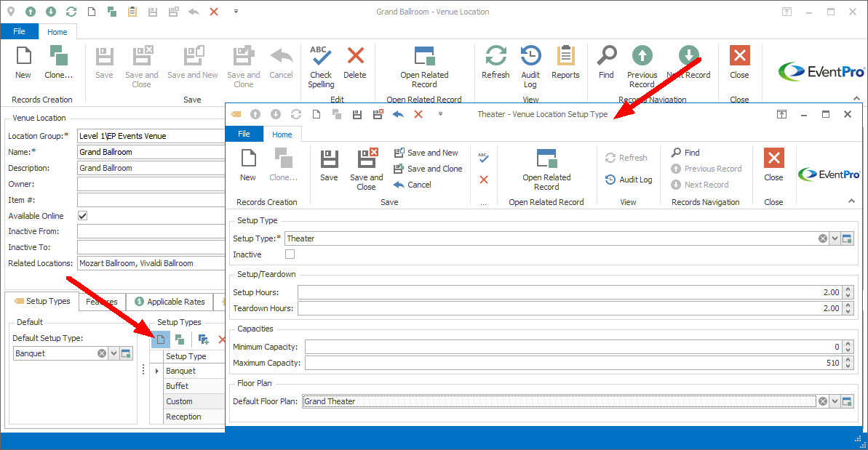Switch to Setup Types tab
Screen dimensions: 868x450
(x=43, y=301)
